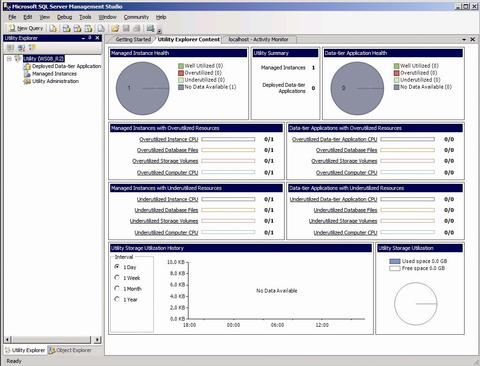Click the Managed Instances node icon
This screenshot has width=480, height=366.
click(x=27, y=74)
